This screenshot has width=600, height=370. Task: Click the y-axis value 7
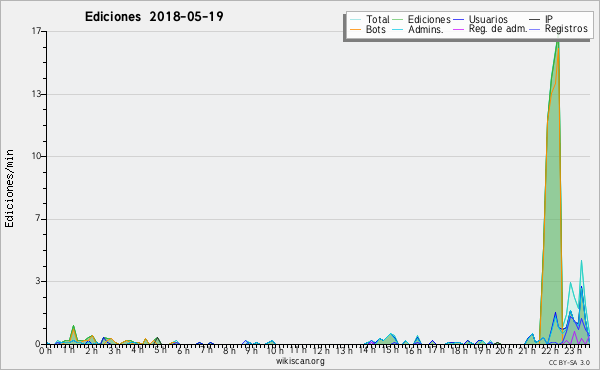click(x=38, y=219)
